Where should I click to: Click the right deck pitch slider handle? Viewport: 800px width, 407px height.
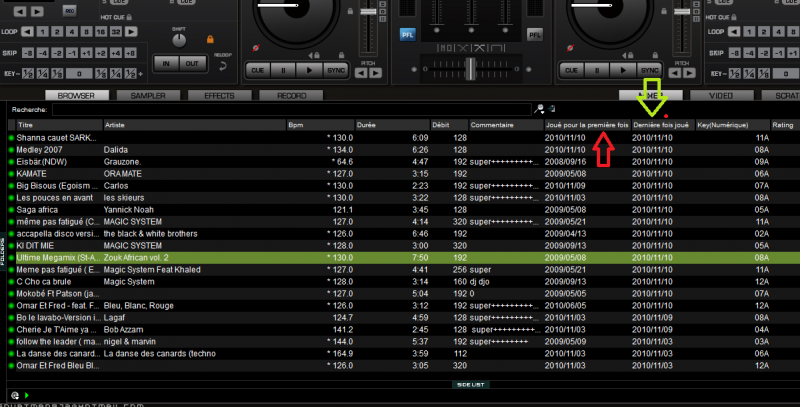[682, 11]
